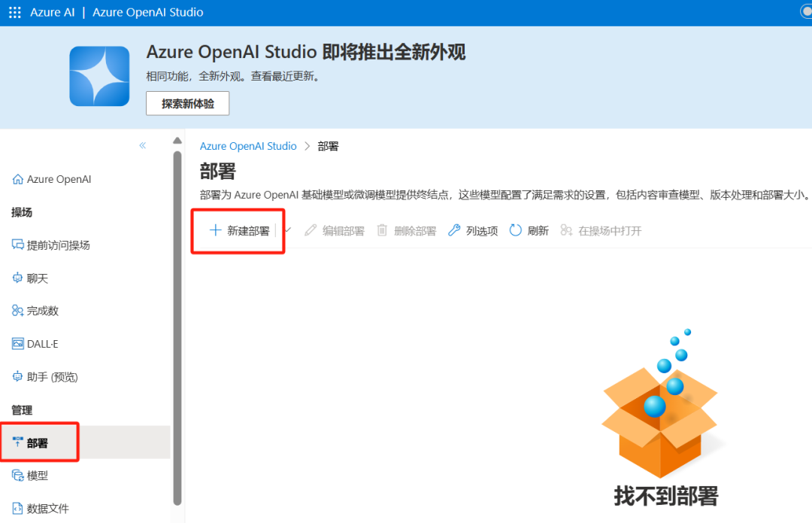This screenshot has width=812, height=523.
Task: Open the DALL·E playground
Action: point(42,344)
